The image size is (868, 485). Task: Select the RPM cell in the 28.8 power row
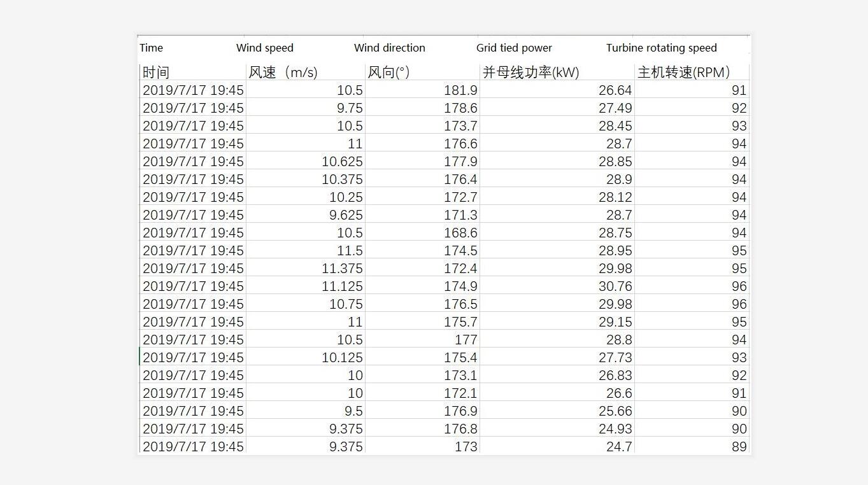[692, 340]
